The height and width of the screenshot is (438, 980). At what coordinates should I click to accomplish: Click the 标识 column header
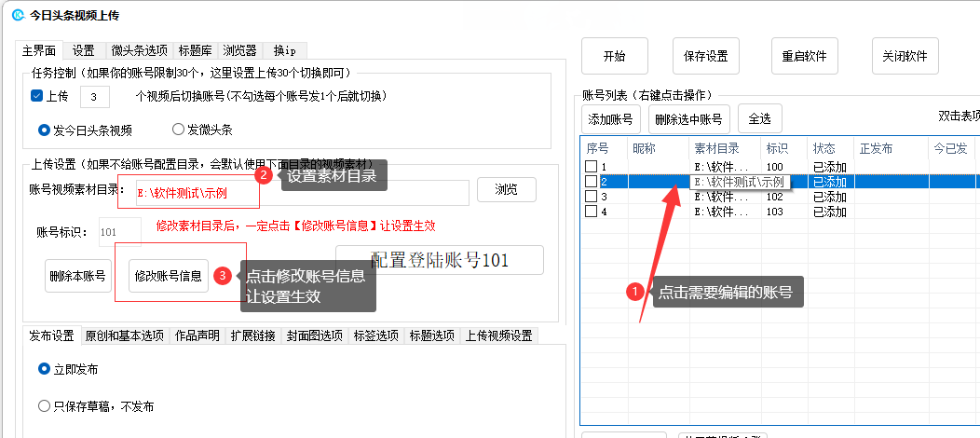[x=783, y=149]
